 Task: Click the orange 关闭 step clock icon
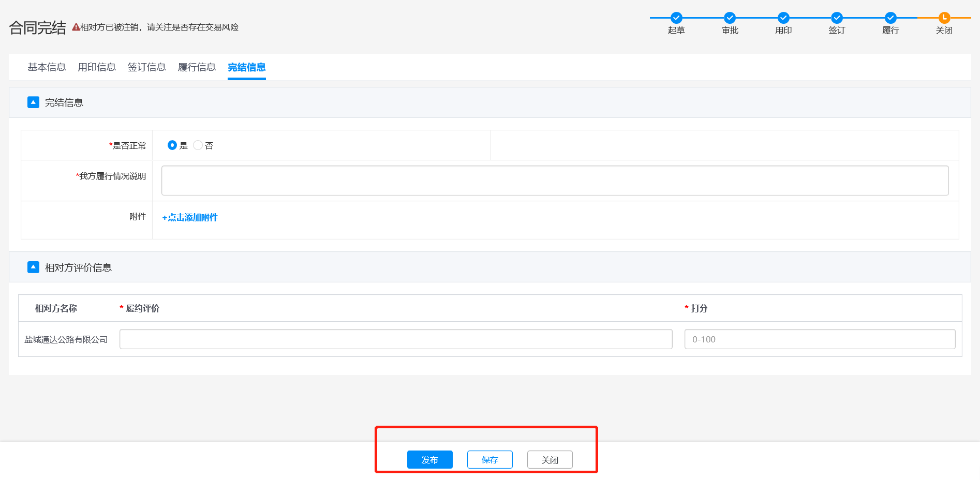tap(944, 18)
